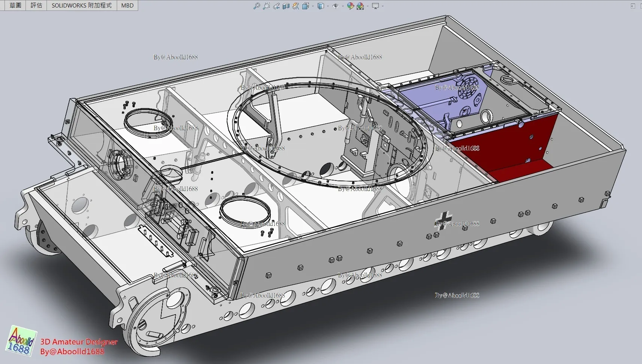Expand the Display Style dropdown arrow
The width and height of the screenshot is (642, 364).
328,6
